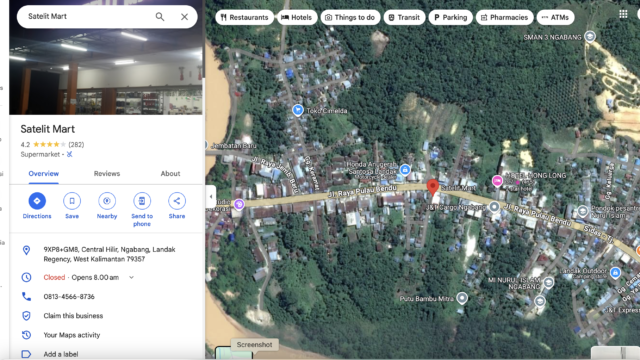Viewport: 640px width, 360px height.
Task: Filter map by Hotels
Action: point(297,17)
